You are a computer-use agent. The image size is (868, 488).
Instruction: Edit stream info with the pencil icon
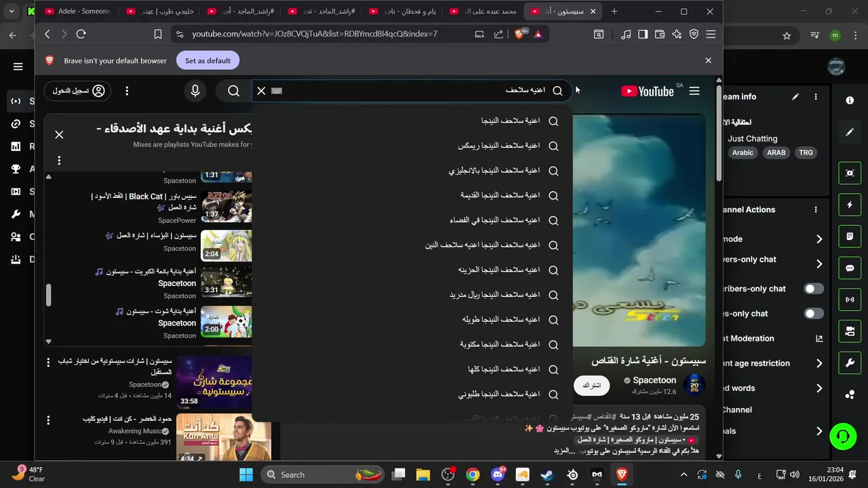tap(795, 97)
